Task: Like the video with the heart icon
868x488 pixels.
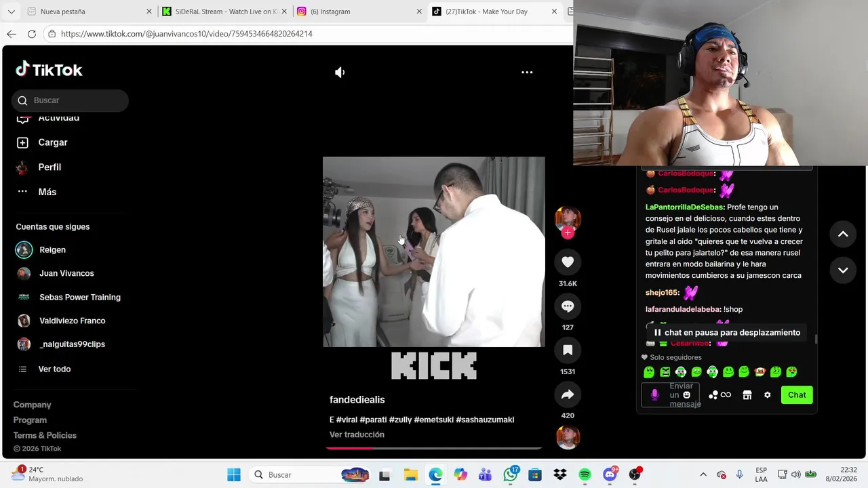Action: click(x=568, y=262)
